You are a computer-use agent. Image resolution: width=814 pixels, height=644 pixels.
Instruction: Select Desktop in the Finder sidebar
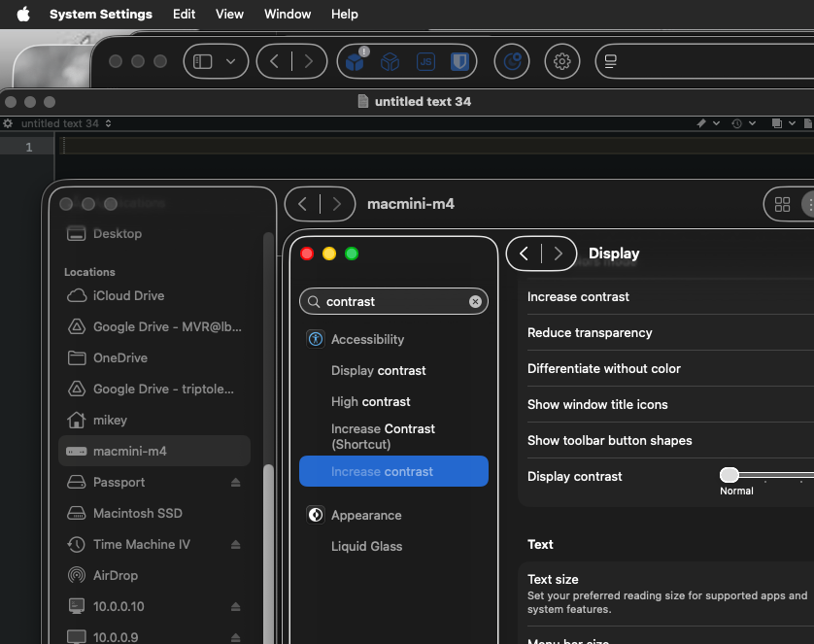pos(154,233)
